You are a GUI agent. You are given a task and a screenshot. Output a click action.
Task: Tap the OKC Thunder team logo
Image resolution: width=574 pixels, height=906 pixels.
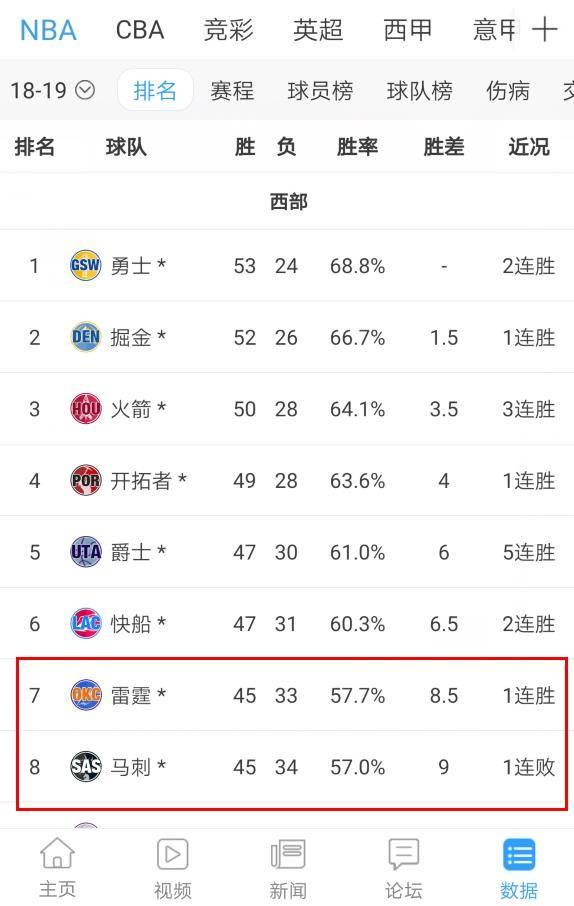[86, 695]
